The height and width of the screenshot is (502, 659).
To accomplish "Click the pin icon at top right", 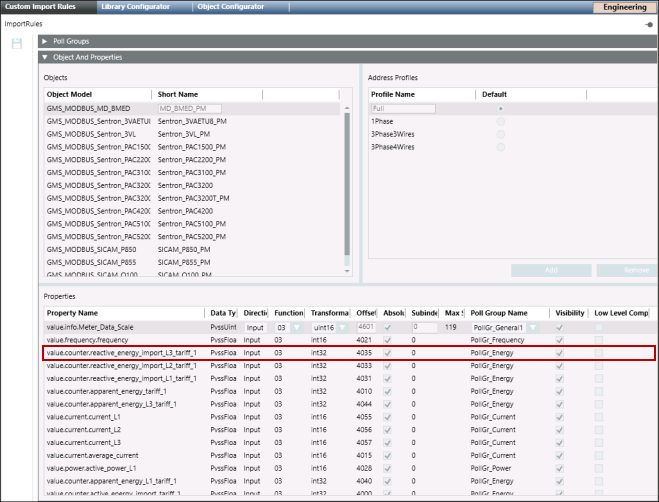I will [649, 24].
